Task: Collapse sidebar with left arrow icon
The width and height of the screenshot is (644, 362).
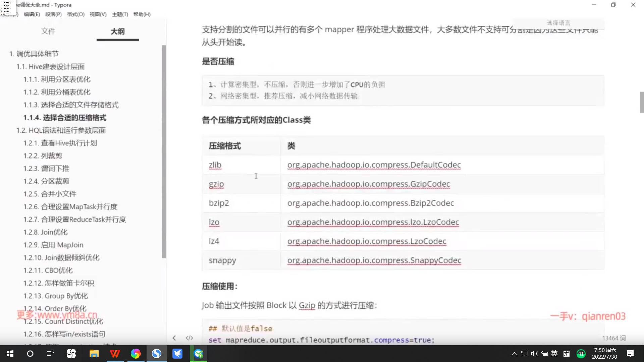Action: (x=174, y=338)
